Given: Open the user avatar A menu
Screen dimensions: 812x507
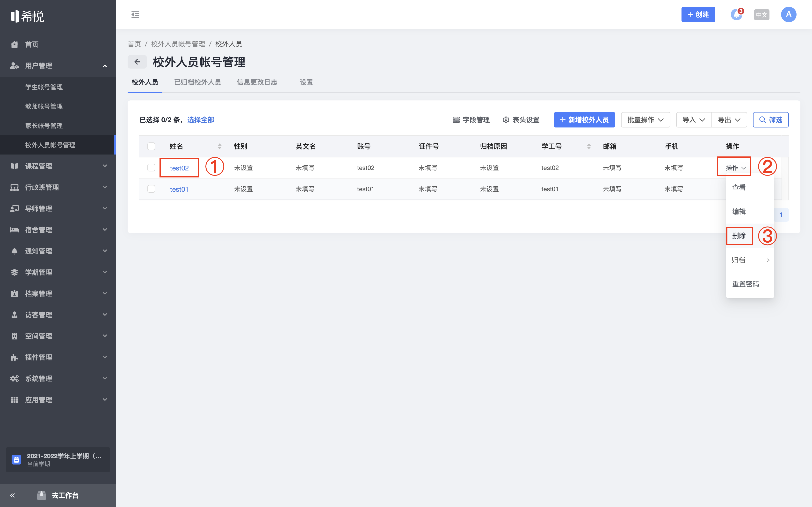Looking at the screenshot, I should pyautogui.click(x=789, y=14).
